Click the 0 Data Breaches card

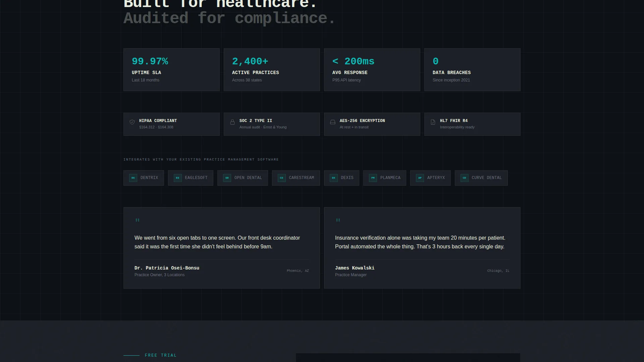[472, 70]
